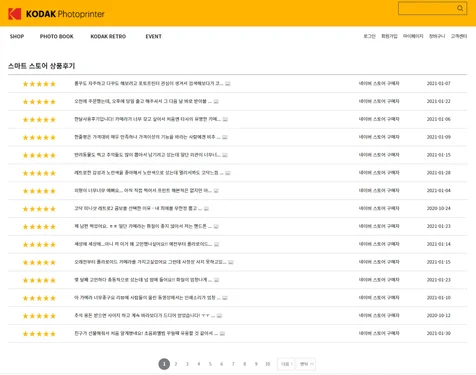
Task: Click the 스마트 스토어 상품후기 heading
Action: tap(42, 66)
